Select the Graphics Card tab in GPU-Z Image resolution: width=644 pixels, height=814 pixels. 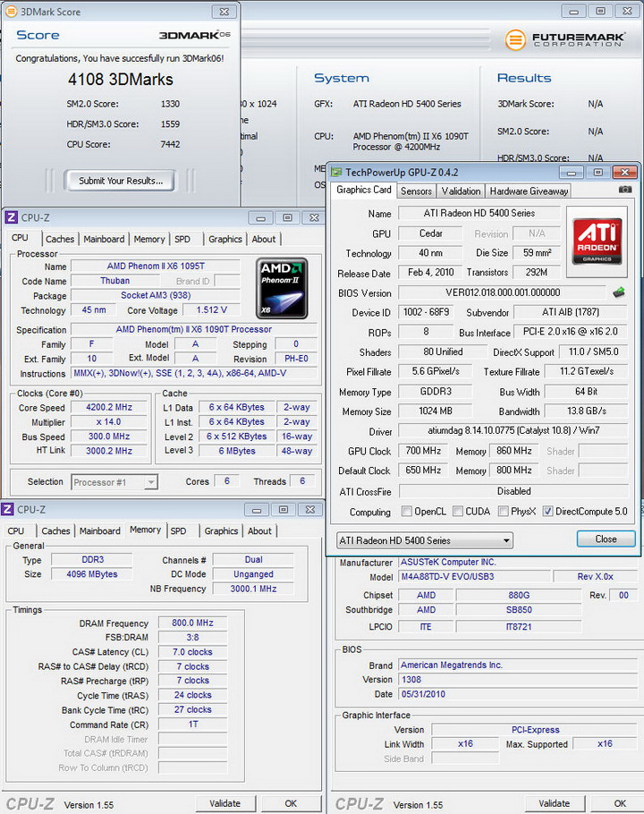(364, 190)
